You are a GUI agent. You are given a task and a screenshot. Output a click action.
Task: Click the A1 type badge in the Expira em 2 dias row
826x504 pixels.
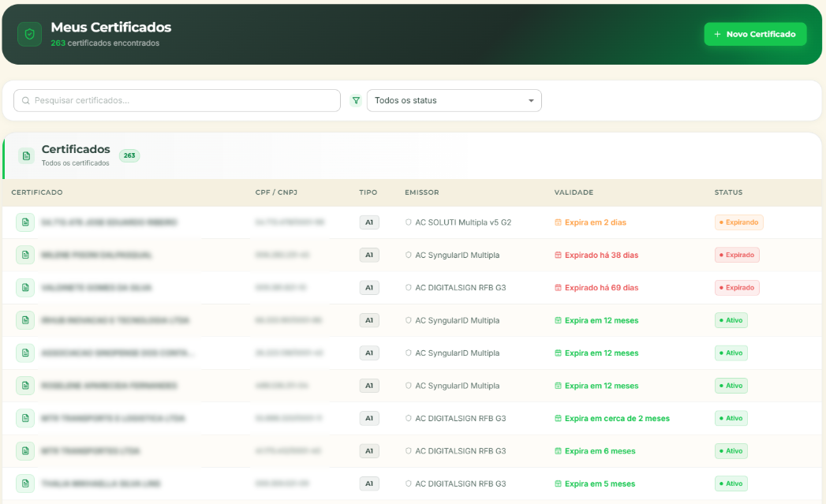[x=369, y=222]
